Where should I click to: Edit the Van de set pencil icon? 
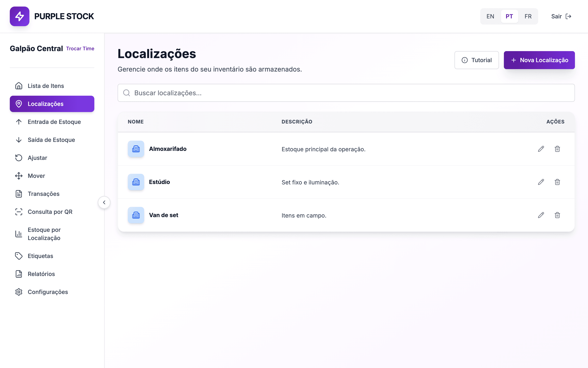pyautogui.click(x=541, y=215)
